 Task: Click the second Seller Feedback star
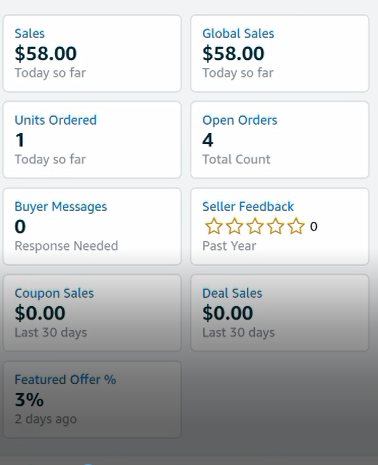click(x=234, y=226)
